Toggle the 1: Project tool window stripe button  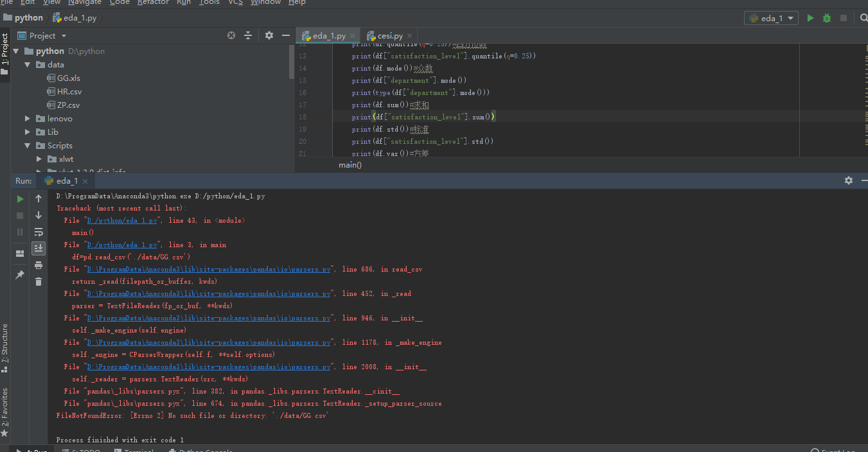[4, 53]
